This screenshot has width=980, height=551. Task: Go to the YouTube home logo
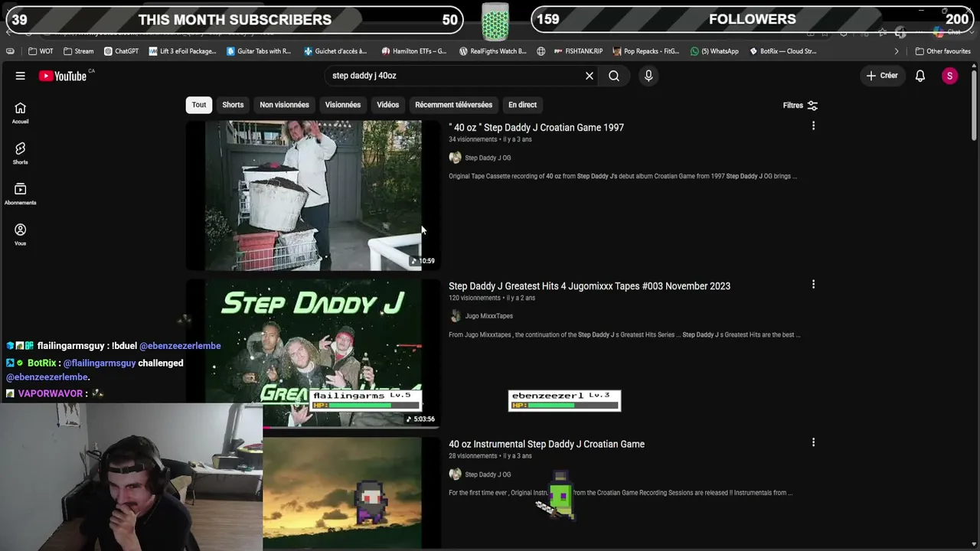[x=64, y=76]
